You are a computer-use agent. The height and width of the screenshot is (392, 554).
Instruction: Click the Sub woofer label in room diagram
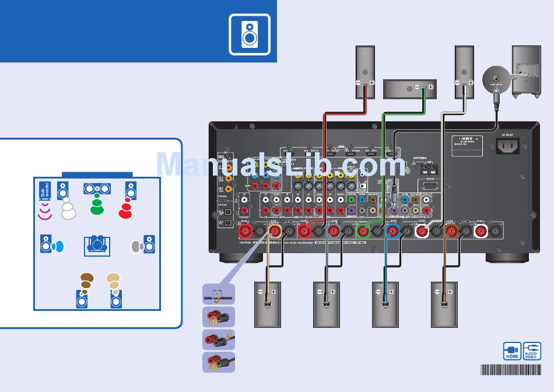point(44,191)
